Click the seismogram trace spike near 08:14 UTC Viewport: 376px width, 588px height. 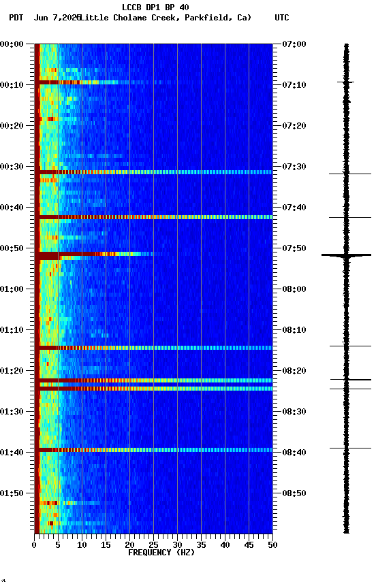[351, 346]
